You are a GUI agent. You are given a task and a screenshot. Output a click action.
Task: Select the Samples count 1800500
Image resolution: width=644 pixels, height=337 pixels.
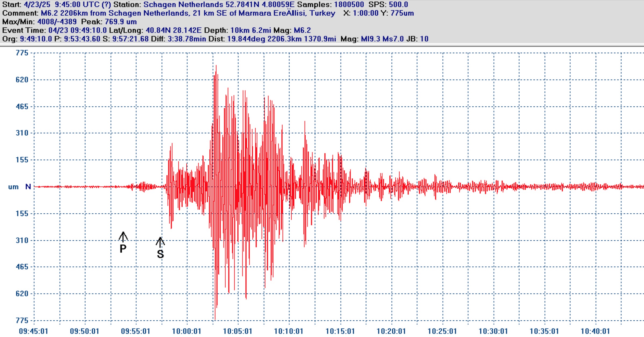349,5
